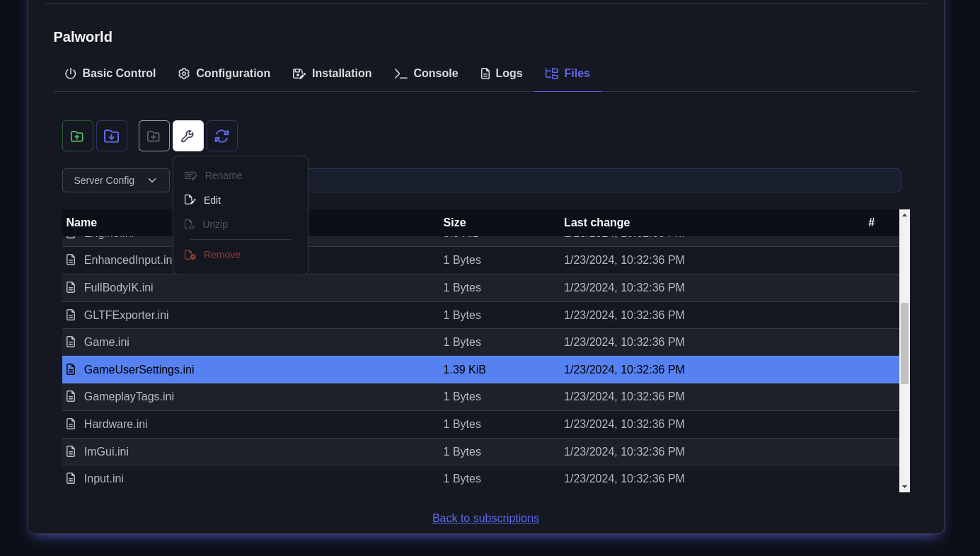The height and width of the screenshot is (556, 980).
Task: Click the Last change column header
Action: (x=596, y=222)
